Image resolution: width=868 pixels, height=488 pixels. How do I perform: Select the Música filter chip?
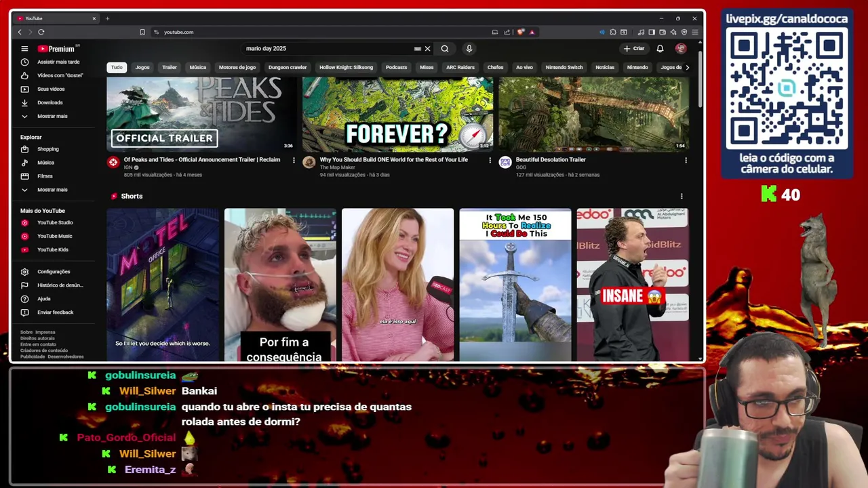tap(198, 67)
